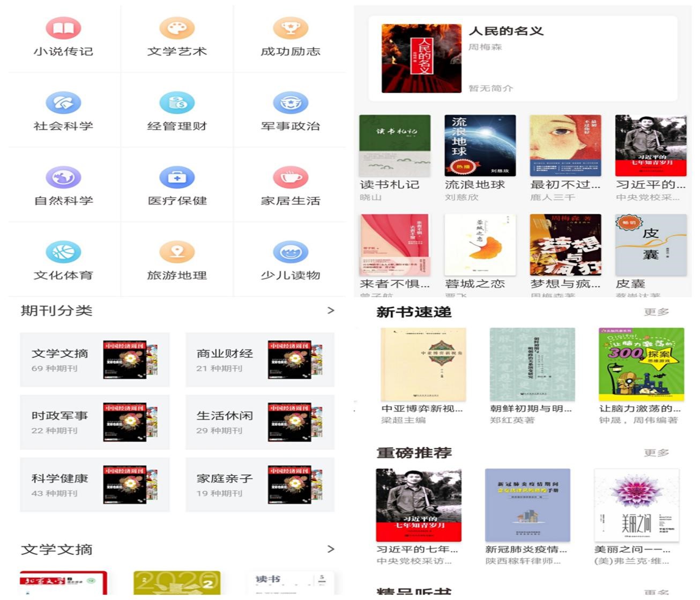Open the 小说传记 category icon
700x600 pixels.
[x=63, y=28]
